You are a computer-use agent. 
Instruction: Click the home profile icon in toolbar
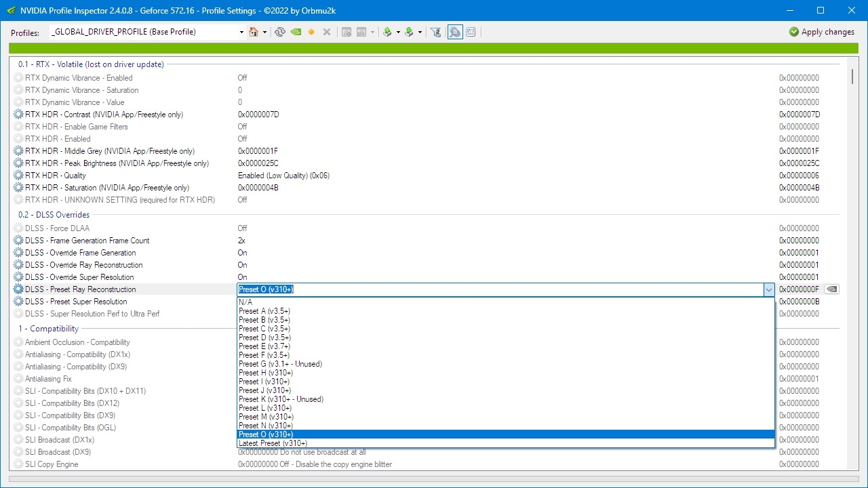pos(254,32)
